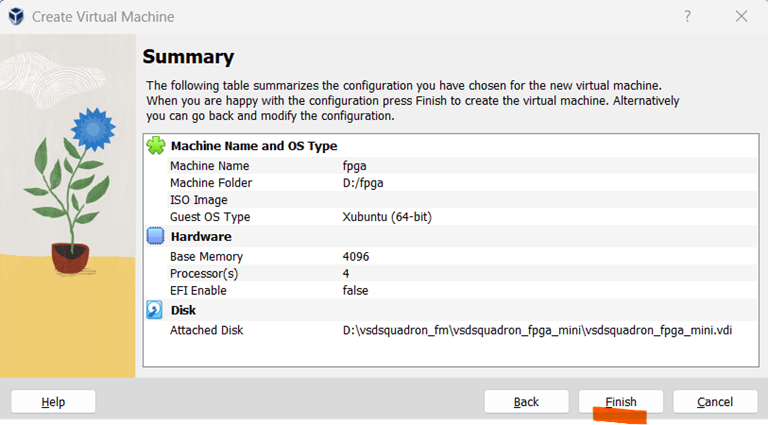Cancel the virtual machine wizard
768x425 pixels.
pos(715,402)
